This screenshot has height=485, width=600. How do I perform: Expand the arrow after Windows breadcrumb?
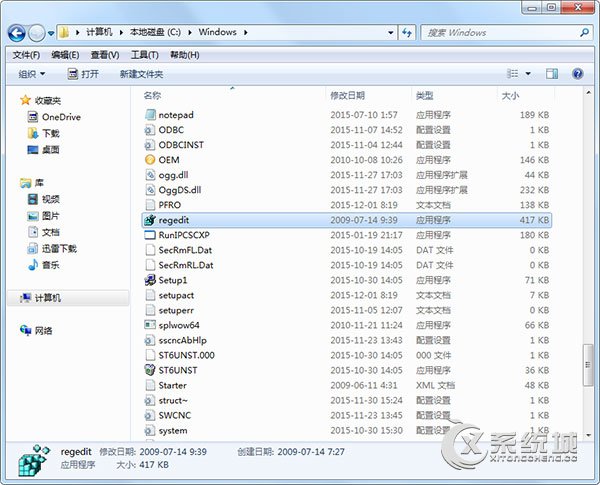point(246,33)
